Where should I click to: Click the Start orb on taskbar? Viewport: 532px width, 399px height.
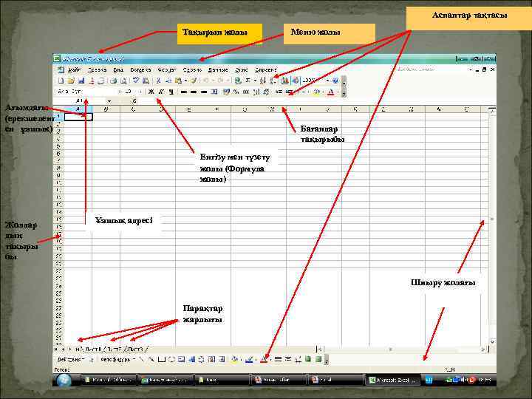pos(64,381)
